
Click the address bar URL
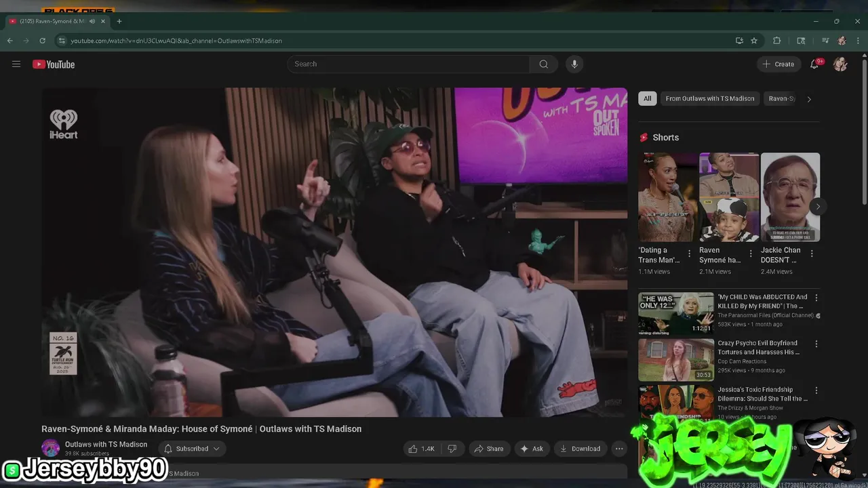176,41
